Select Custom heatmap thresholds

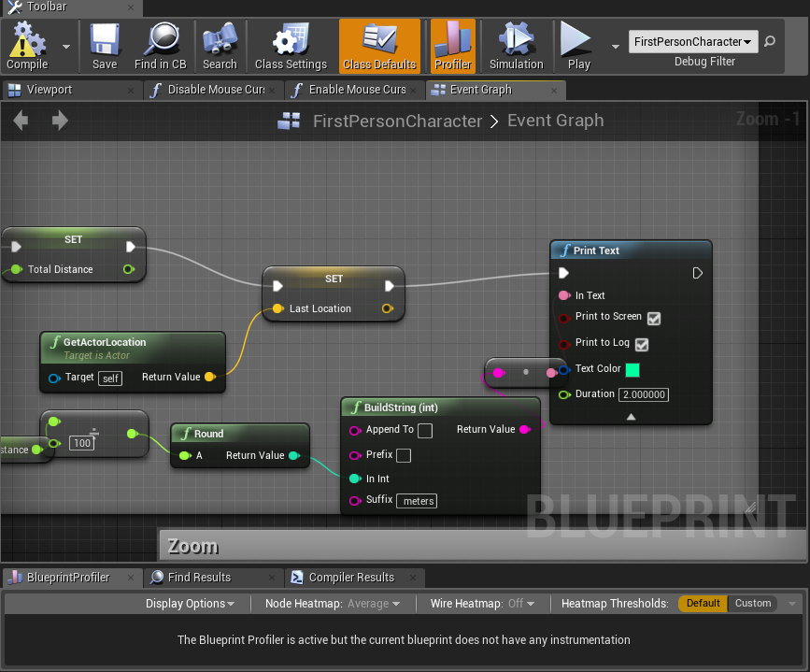tap(752, 603)
